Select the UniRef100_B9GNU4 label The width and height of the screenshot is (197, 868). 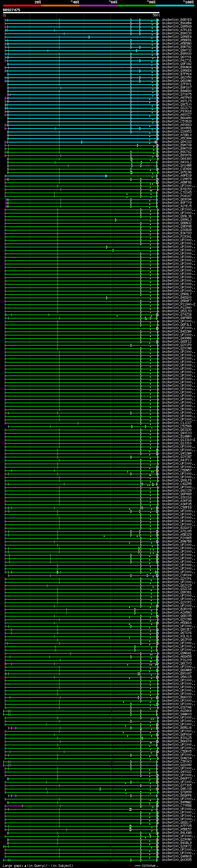pos(177,67)
